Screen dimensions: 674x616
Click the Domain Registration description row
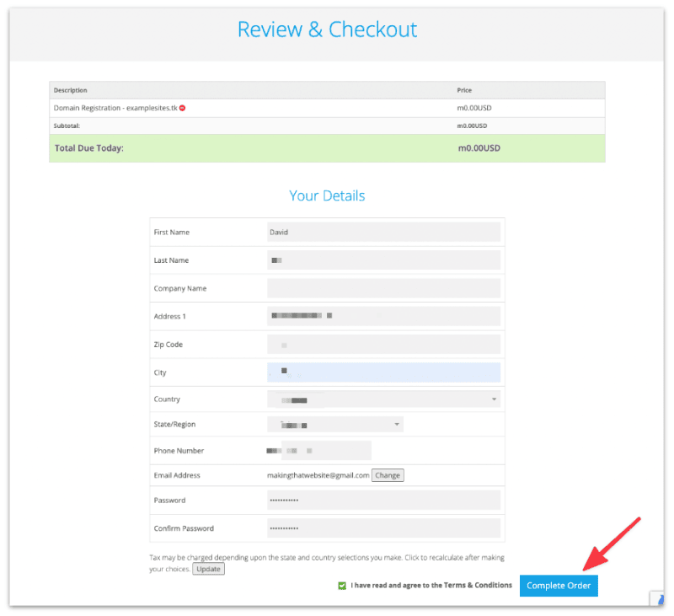tap(115, 108)
